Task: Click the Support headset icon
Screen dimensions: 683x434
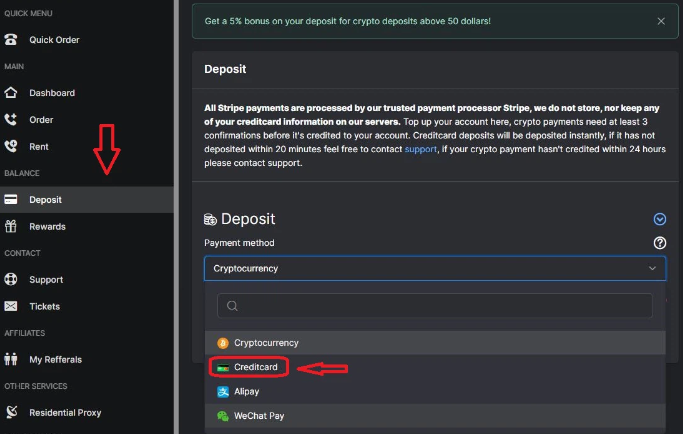Action: coord(11,280)
